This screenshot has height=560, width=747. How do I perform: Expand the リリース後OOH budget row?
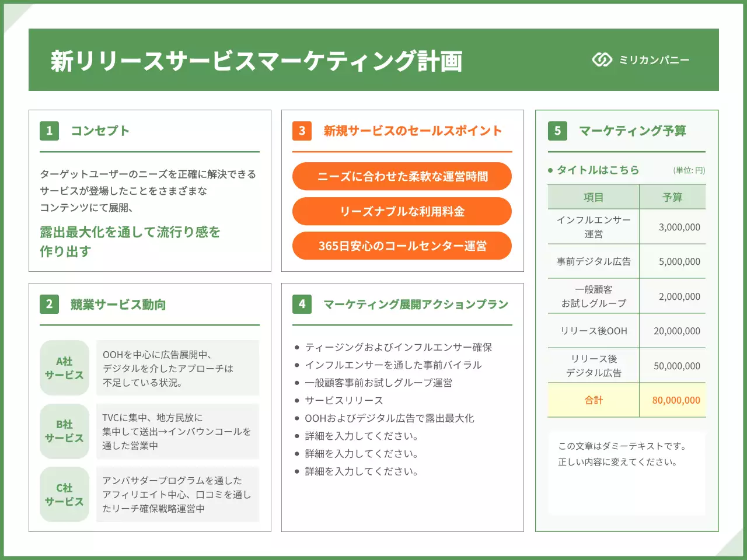[x=593, y=331]
